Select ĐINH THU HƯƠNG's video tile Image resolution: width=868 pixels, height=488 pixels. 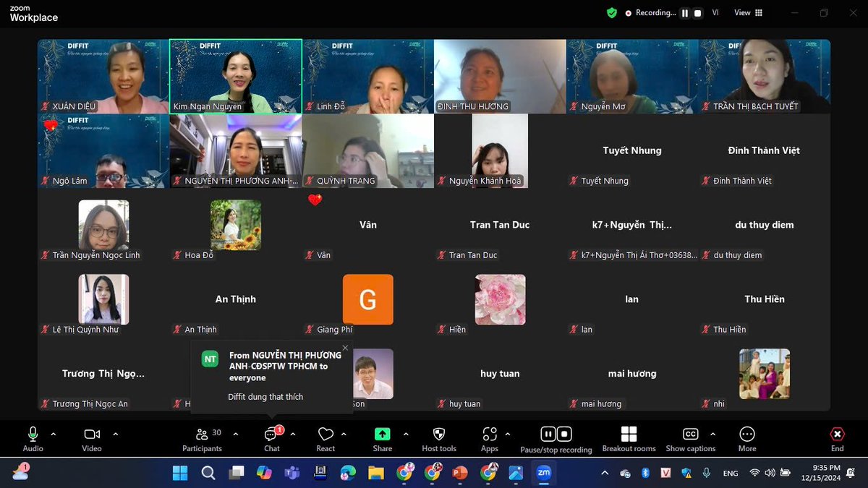pyautogui.click(x=501, y=76)
